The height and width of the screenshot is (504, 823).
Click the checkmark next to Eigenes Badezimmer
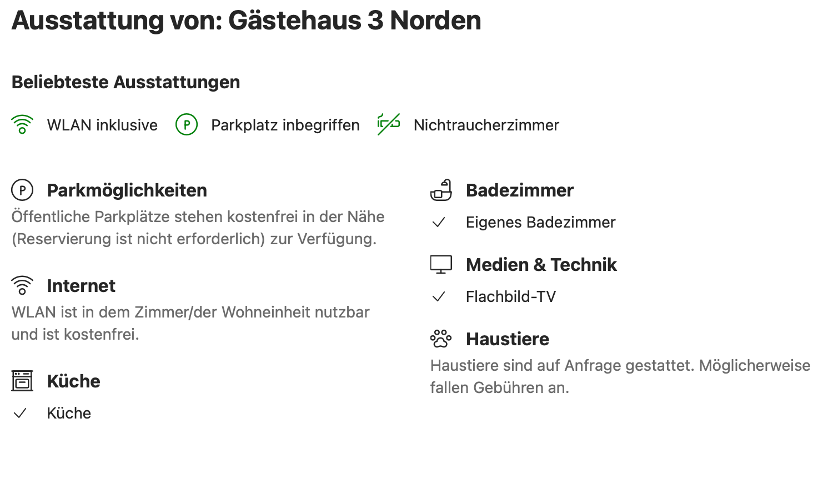tap(439, 223)
